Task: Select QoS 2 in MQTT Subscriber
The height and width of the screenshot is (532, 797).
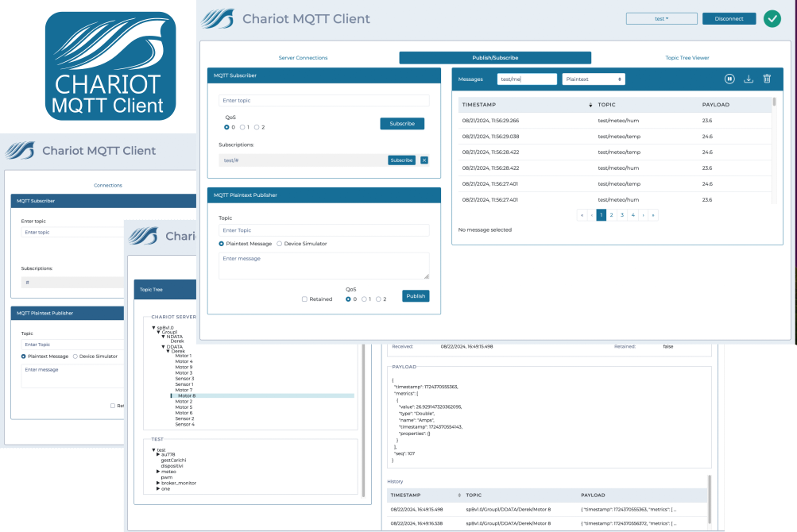Action: 257,127
